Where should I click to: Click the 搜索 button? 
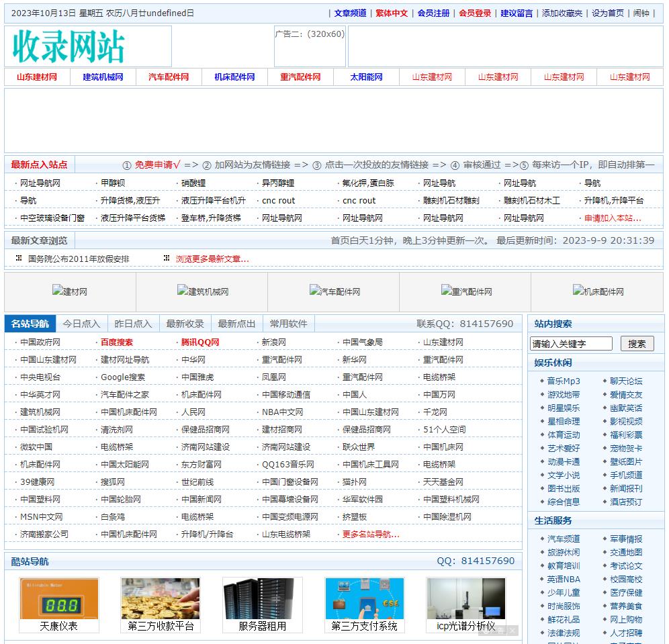tap(637, 344)
